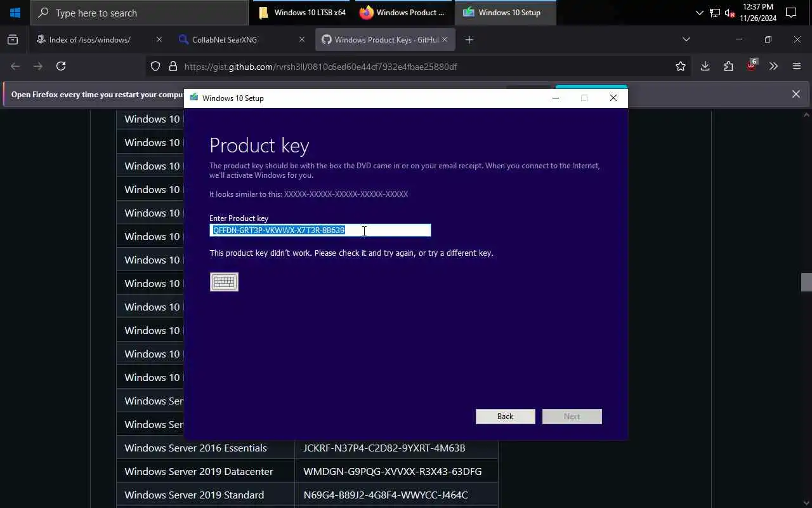Select key WMDGN-G9PQG-XVVXX-R3X43-63DFG cell
The image size is (812, 508).
(x=396, y=472)
